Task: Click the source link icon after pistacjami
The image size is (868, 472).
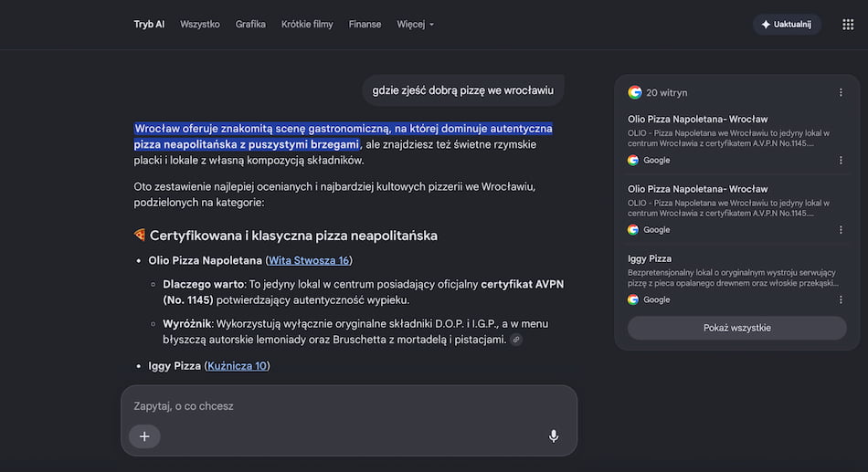Action: tap(516, 340)
